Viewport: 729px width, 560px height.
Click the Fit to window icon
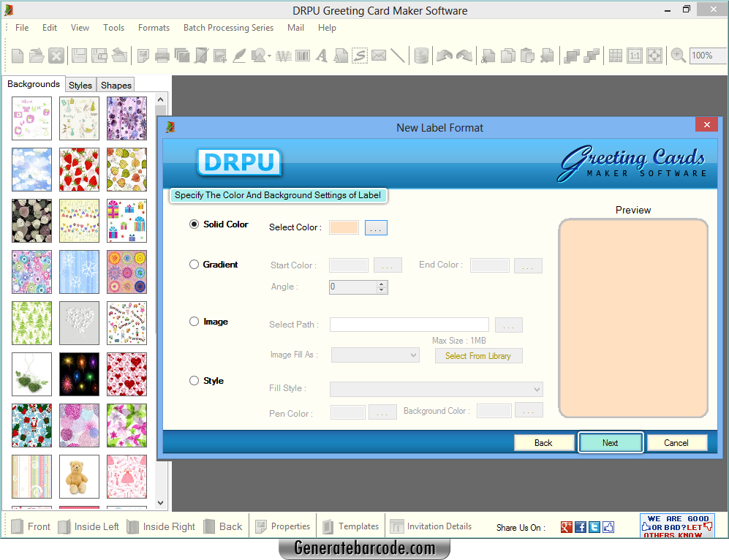[654, 56]
